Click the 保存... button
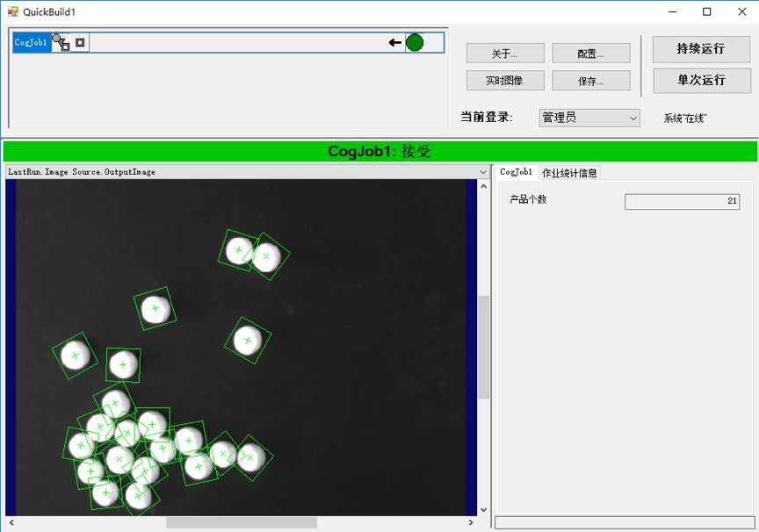 (x=591, y=80)
